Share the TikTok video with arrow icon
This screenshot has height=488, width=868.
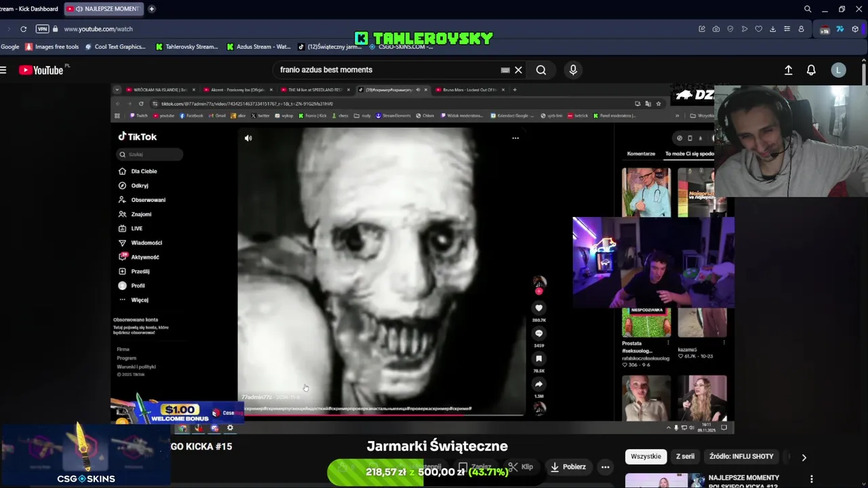pyautogui.click(x=539, y=384)
